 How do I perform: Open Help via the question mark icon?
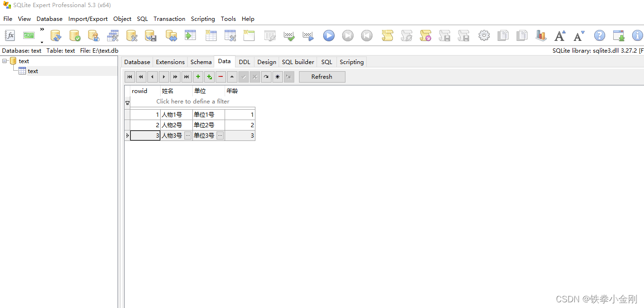599,35
